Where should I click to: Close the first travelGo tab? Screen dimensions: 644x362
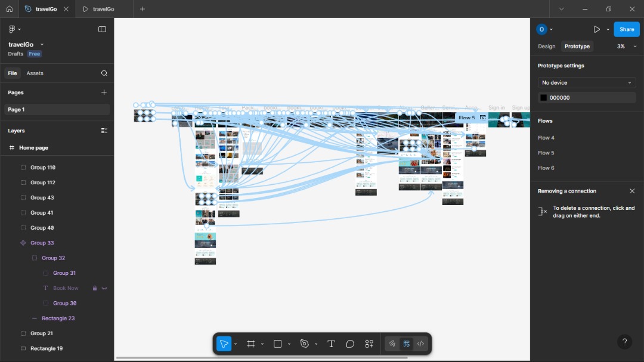pyautogui.click(x=66, y=9)
